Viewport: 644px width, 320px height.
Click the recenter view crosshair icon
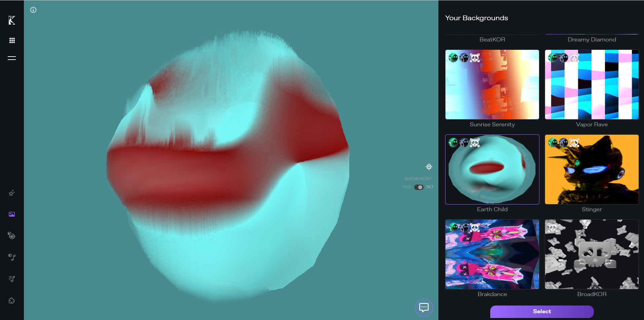click(x=429, y=167)
